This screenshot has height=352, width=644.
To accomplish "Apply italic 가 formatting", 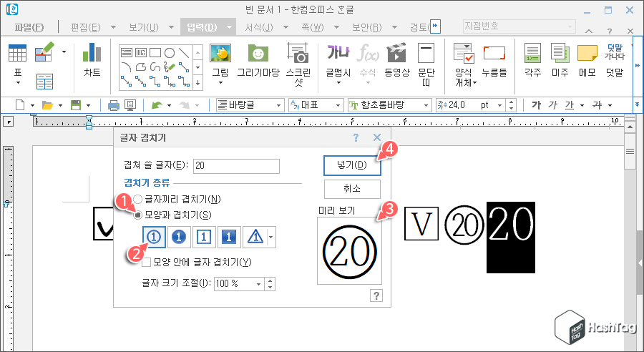I will point(553,105).
